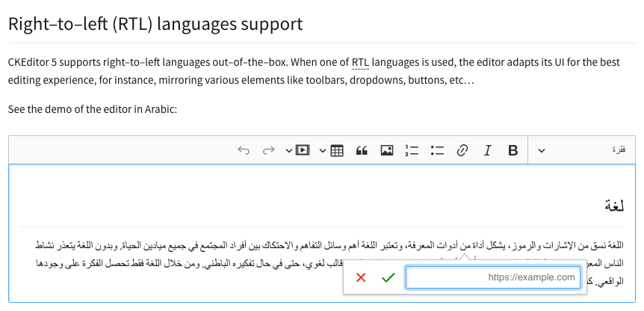Toggle the numbered list
This screenshot has height=311, width=644.
[412, 150]
